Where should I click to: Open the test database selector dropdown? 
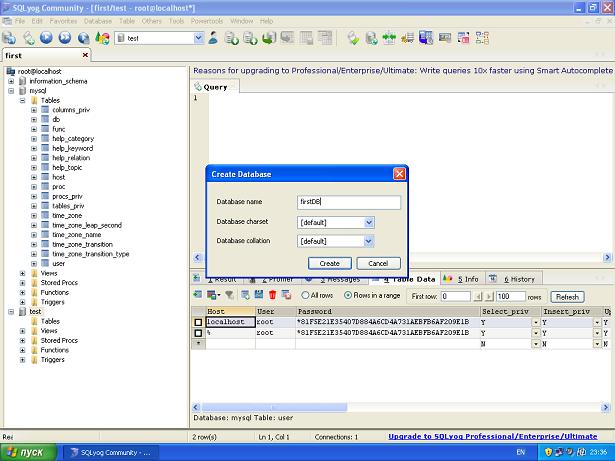198,38
